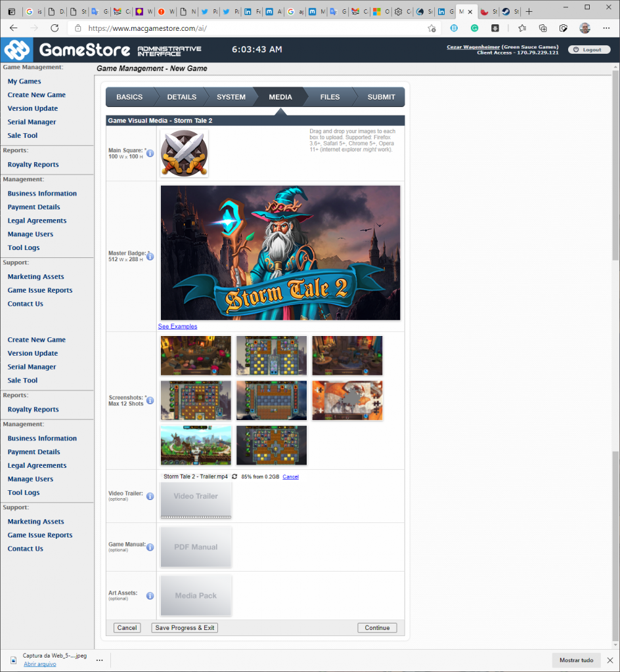Click Save Progress & Exit button
This screenshot has width=620, height=672.
coord(185,628)
